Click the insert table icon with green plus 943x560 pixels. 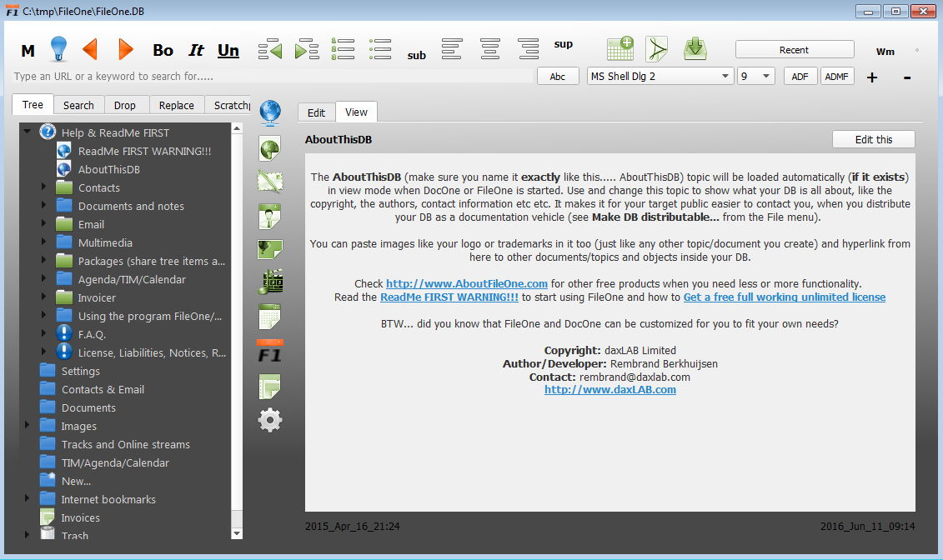[x=620, y=48]
